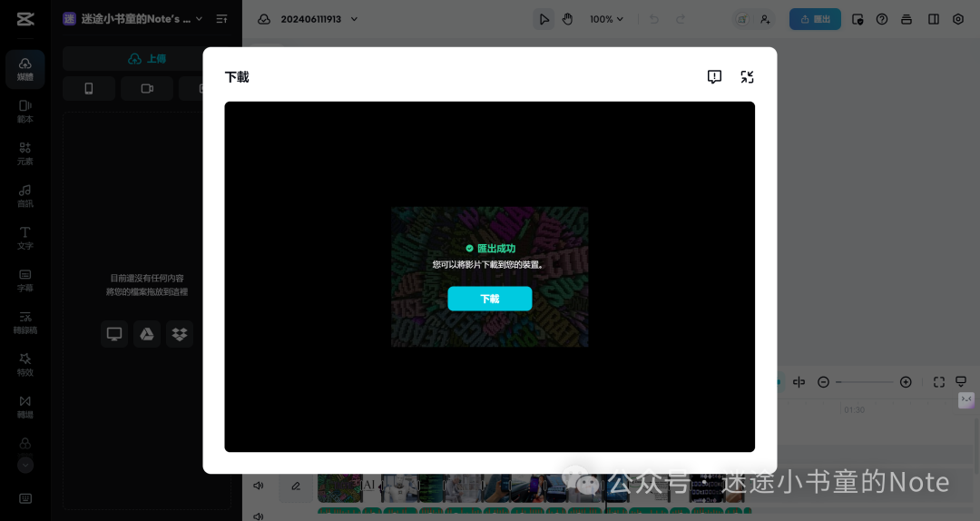Select the pointer selection tool
The image size is (980, 521).
pyautogui.click(x=544, y=19)
